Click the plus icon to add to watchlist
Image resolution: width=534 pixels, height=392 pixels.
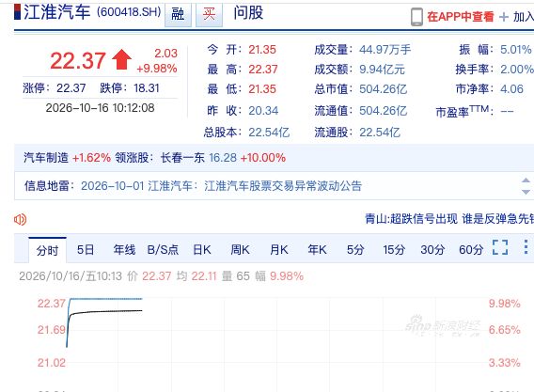pyautogui.click(x=504, y=17)
